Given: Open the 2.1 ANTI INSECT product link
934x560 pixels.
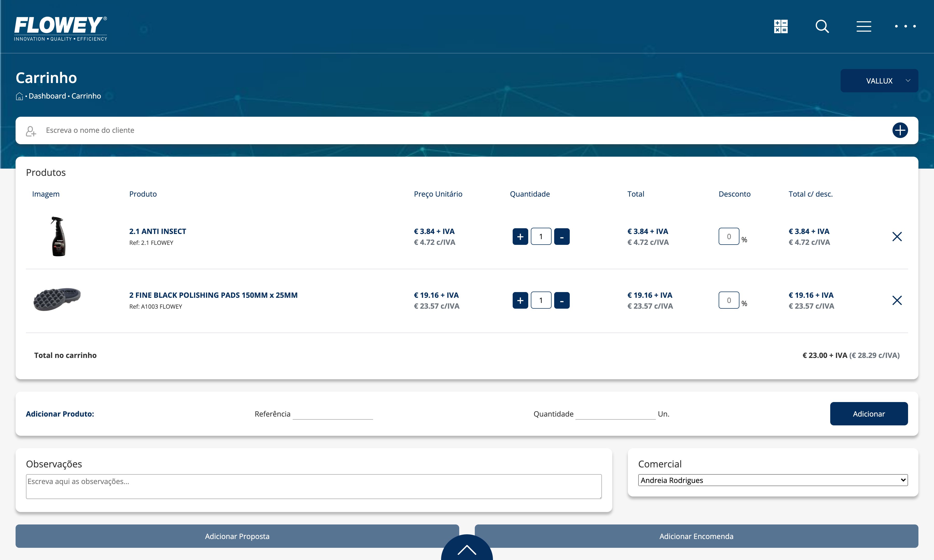Looking at the screenshot, I should 157,231.
